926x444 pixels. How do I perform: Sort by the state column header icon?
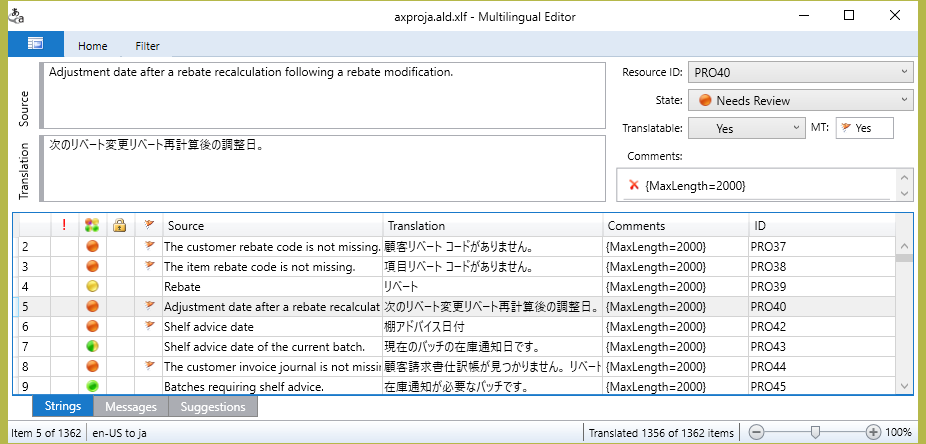click(92, 226)
